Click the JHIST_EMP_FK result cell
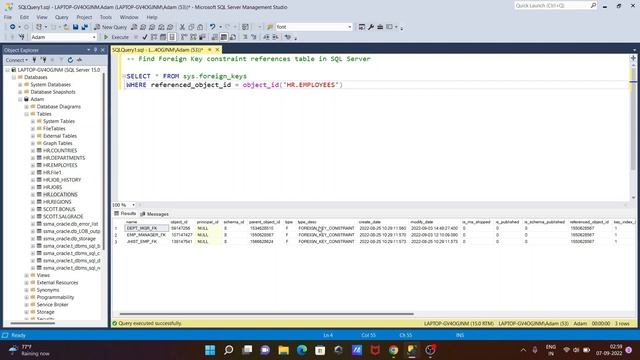 tap(146, 242)
